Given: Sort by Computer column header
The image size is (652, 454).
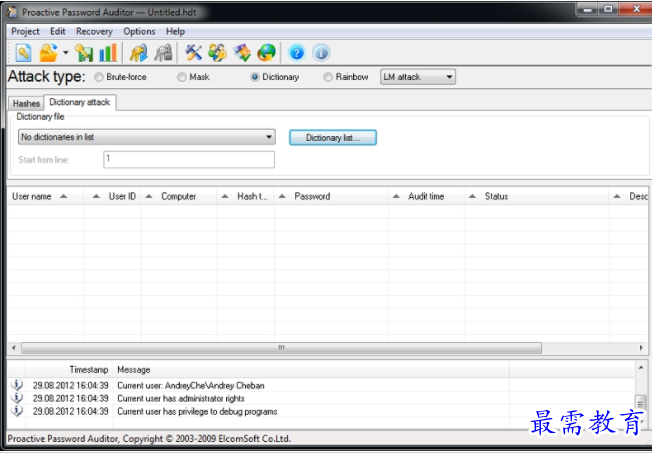Looking at the screenshot, I should [x=179, y=196].
